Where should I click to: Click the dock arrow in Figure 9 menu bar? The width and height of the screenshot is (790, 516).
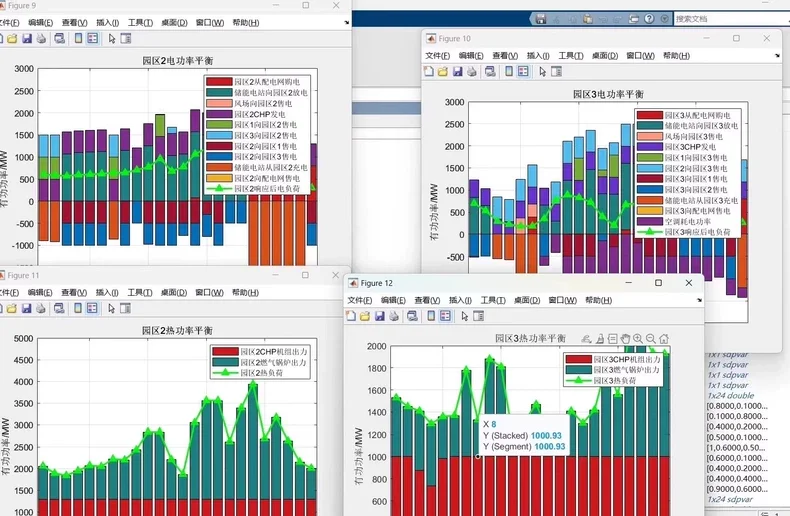coord(347,23)
